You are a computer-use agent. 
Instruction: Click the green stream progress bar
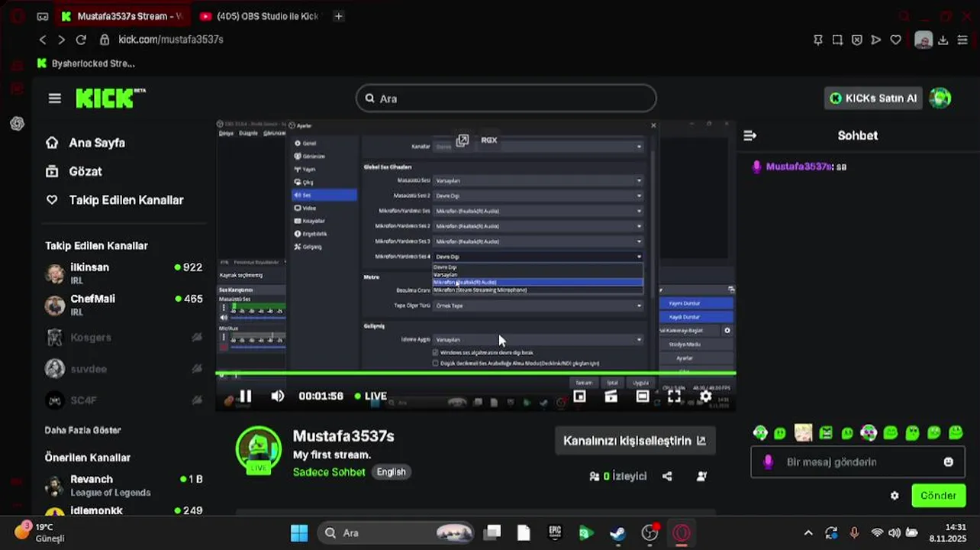(475, 374)
